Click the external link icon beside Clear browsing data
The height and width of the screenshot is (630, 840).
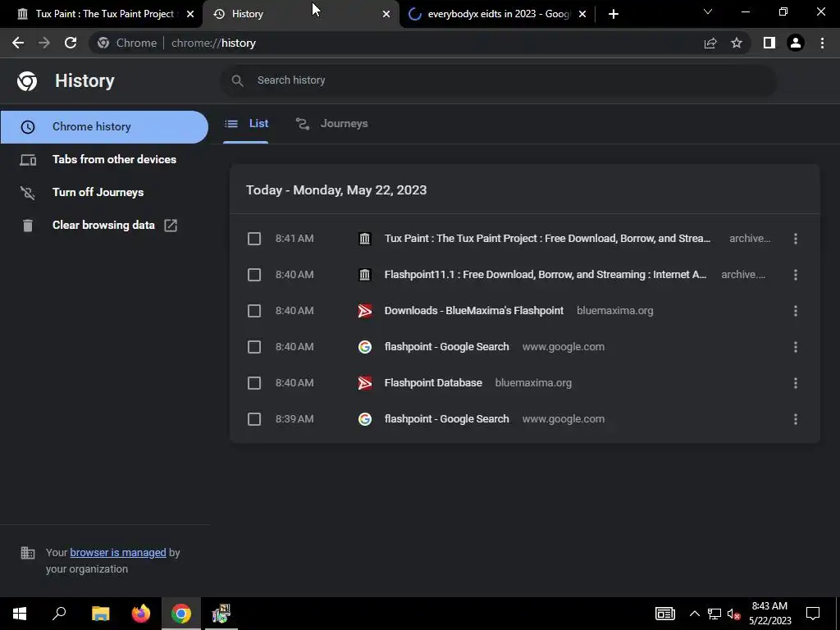[171, 226]
